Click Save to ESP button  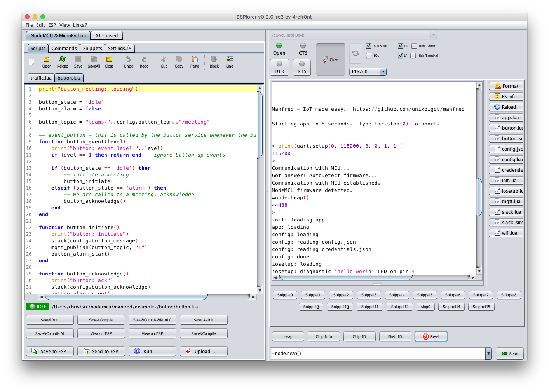[x=50, y=351]
